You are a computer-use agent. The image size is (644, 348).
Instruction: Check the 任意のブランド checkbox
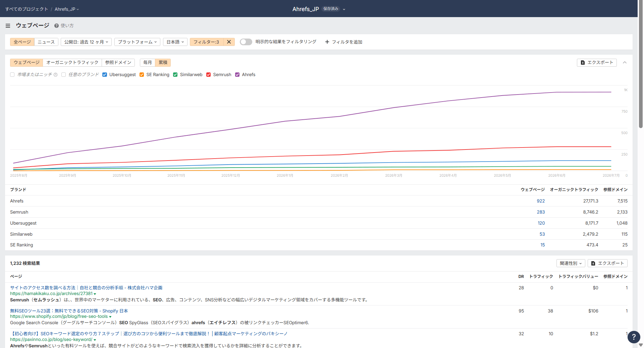click(x=63, y=75)
